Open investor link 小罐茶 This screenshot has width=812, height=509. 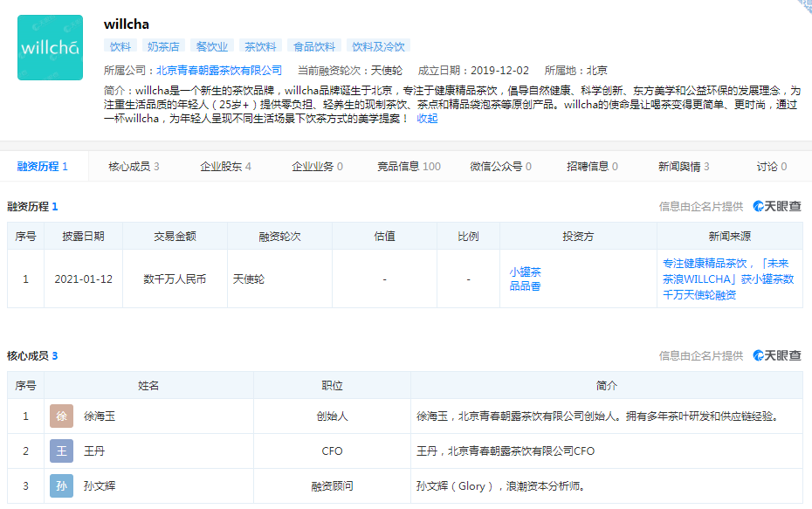coord(525,272)
